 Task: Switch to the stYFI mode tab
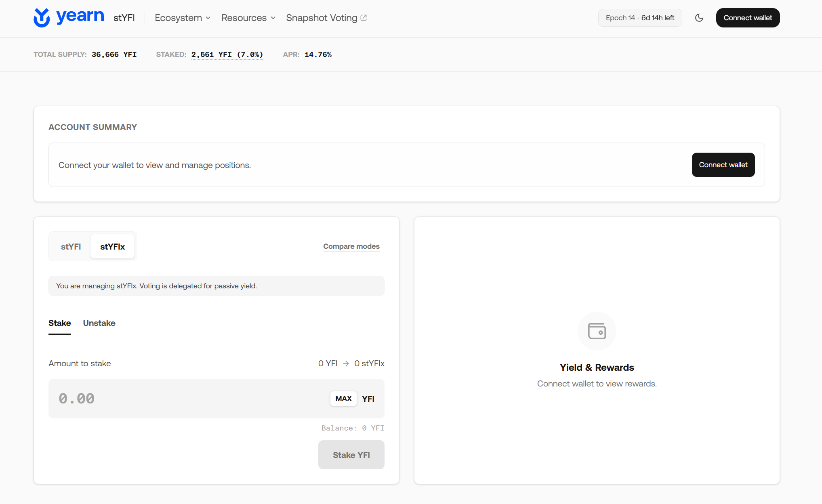71,246
